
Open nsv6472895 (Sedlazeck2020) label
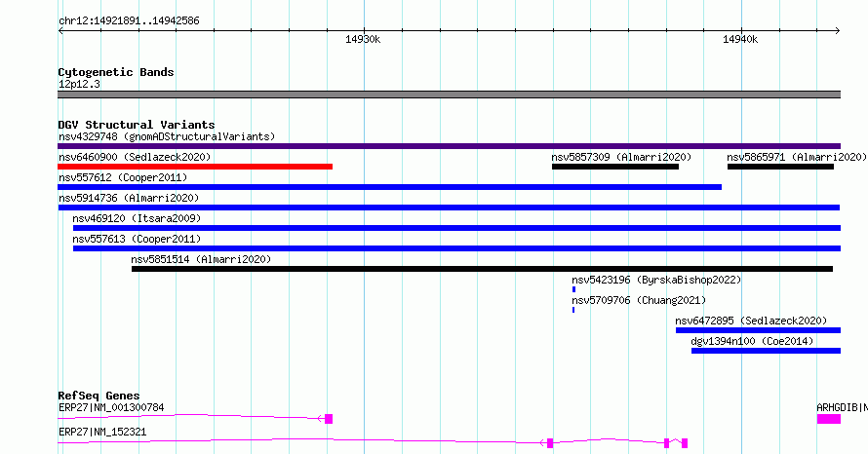pos(751,321)
